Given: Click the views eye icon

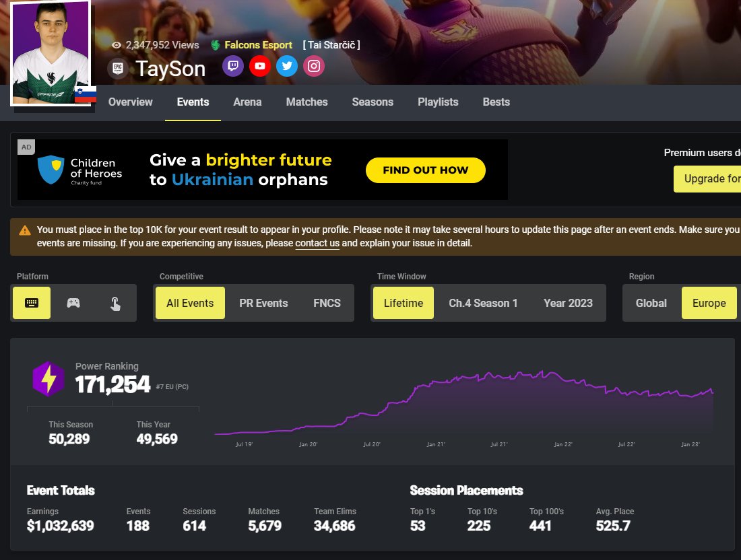Looking at the screenshot, I should 117,45.
